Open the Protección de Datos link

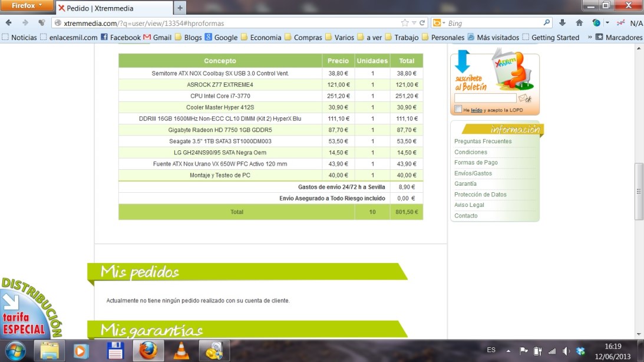coord(480,195)
